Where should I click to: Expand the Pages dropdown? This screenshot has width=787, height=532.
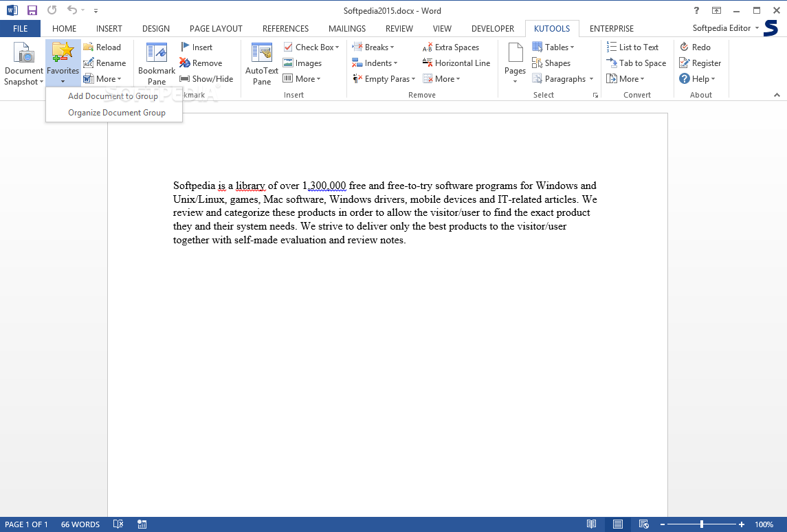click(515, 81)
